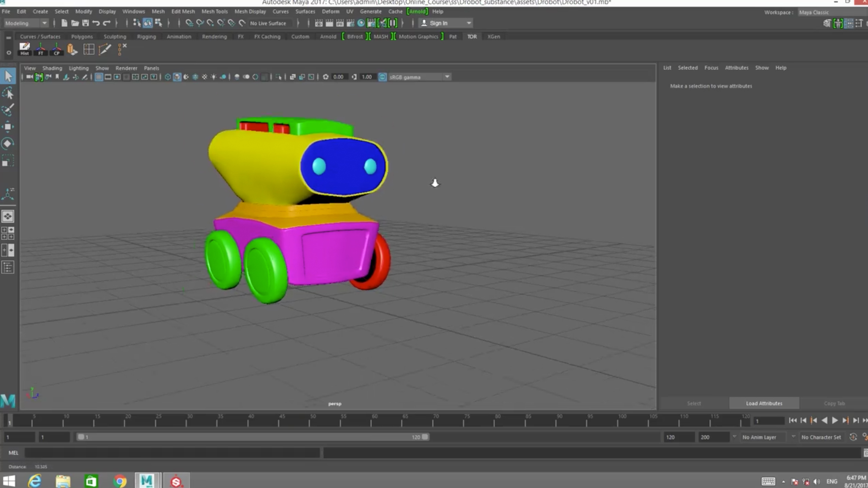Select the Move tool in the left toolbox
This screenshot has height=488, width=868.
coord(8,127)
